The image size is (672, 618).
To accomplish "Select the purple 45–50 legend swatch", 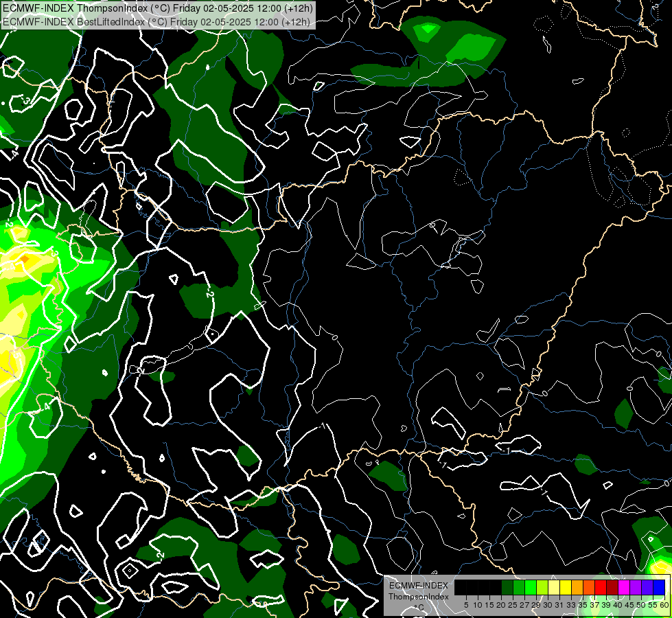I will (636, 587).
